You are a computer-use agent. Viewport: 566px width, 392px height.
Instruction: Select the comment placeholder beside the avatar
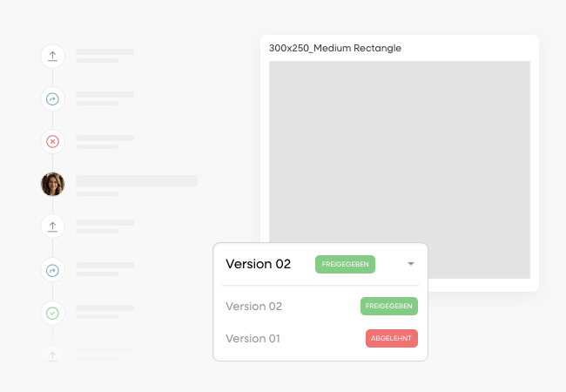click(136, 181)
